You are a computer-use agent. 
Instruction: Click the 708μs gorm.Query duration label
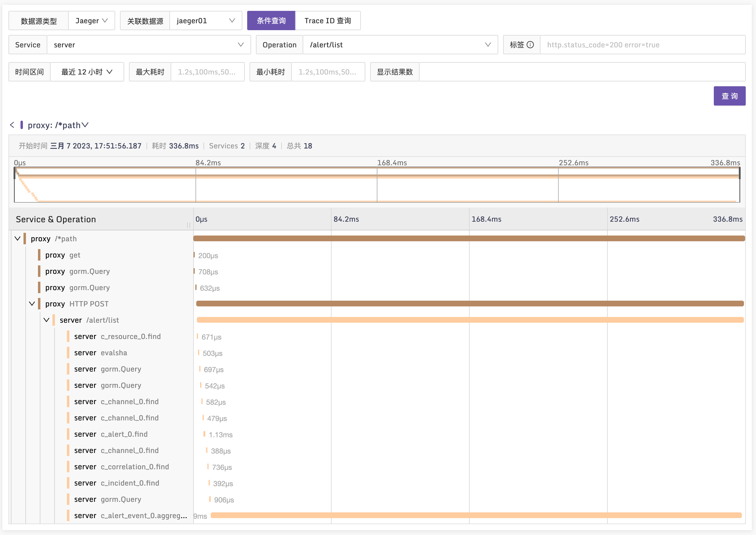click(x=208, y=272)
